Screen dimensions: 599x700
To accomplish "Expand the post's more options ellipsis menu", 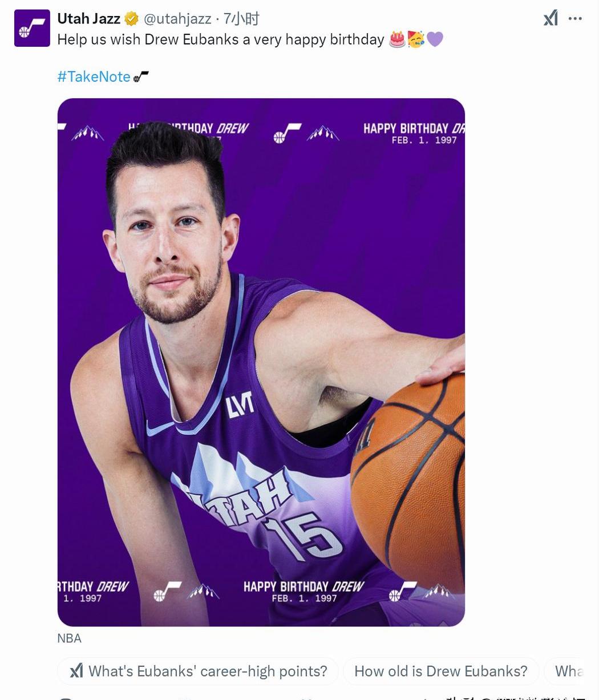I will [x=575, y=19].
